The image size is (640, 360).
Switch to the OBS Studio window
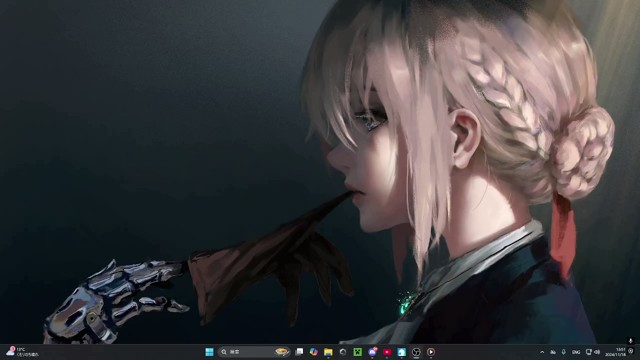(416, 352)
